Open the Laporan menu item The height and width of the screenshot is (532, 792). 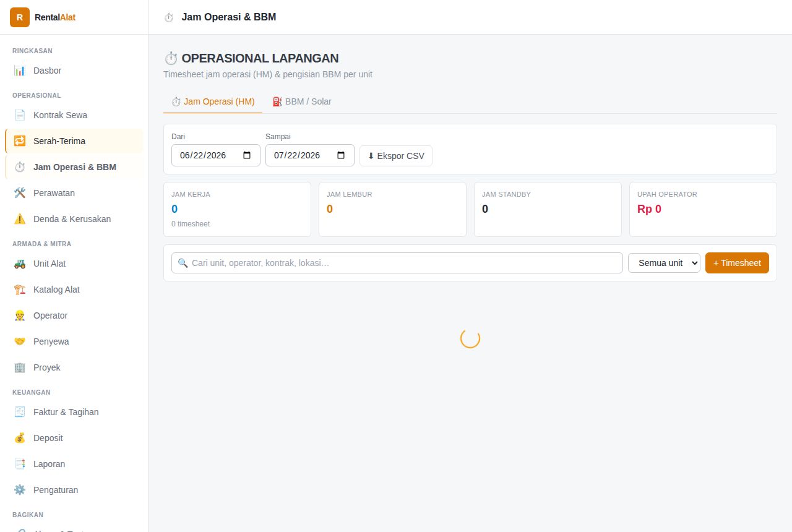click(x=74, y=464)
